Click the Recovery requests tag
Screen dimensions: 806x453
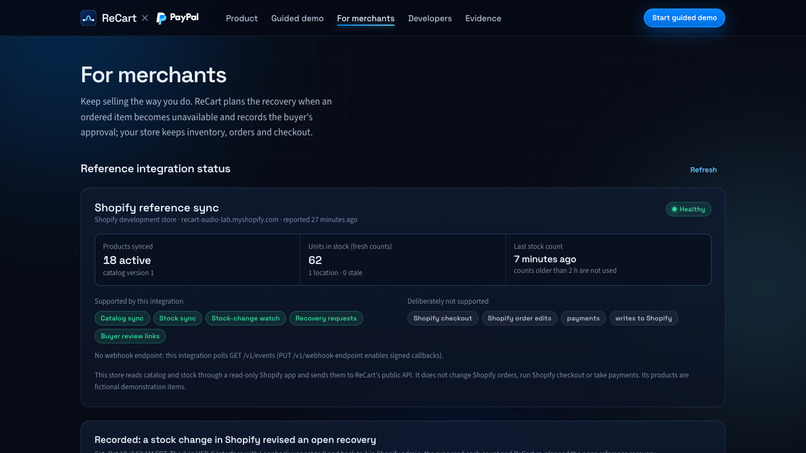[x=326, y=318]
